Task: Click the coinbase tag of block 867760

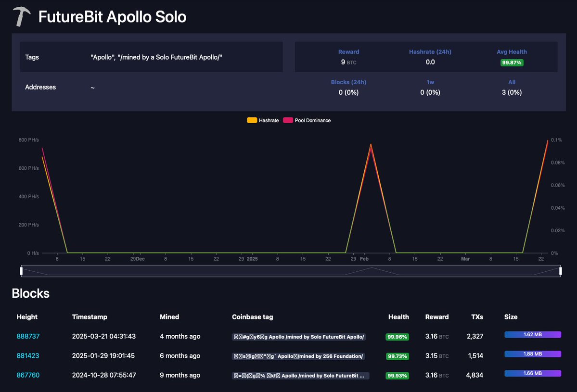Action: pos(300,376)
